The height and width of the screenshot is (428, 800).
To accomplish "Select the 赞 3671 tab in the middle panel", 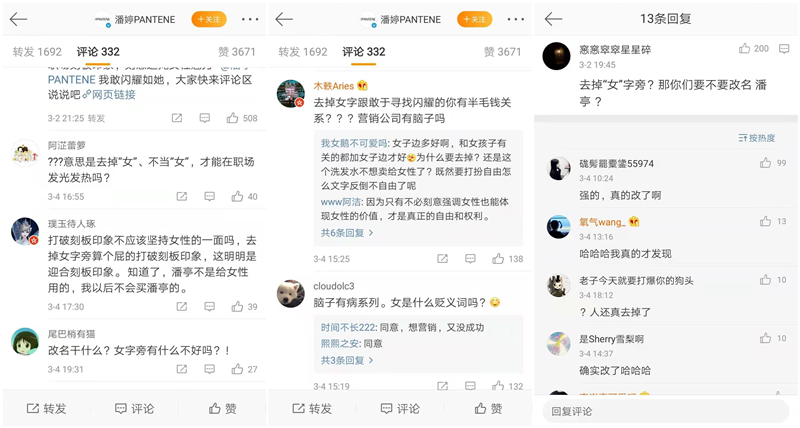I will 502,52.
